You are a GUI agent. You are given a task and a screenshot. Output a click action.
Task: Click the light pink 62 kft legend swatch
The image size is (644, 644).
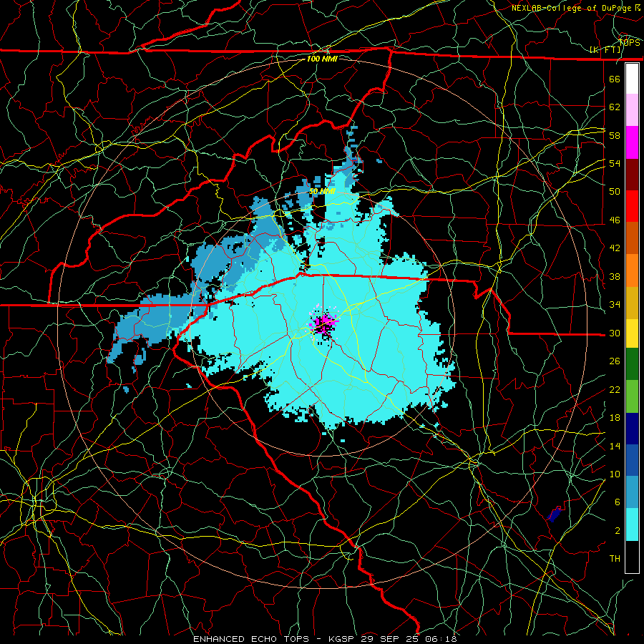pos(632,110)
